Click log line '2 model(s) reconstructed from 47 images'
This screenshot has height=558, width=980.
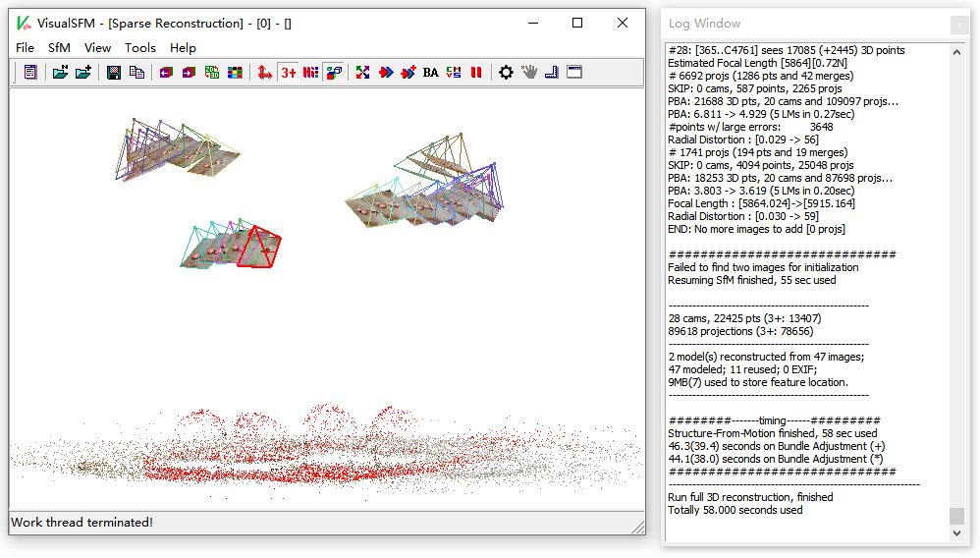766,357
